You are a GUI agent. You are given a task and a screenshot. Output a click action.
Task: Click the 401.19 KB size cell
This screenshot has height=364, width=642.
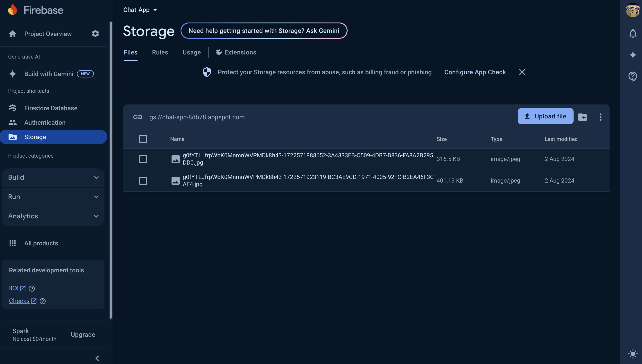pyautogui.click(x=450, y=181)
